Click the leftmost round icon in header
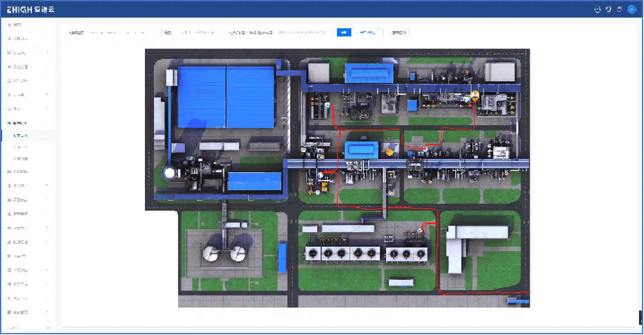The image size is (644, 335). 597,9
